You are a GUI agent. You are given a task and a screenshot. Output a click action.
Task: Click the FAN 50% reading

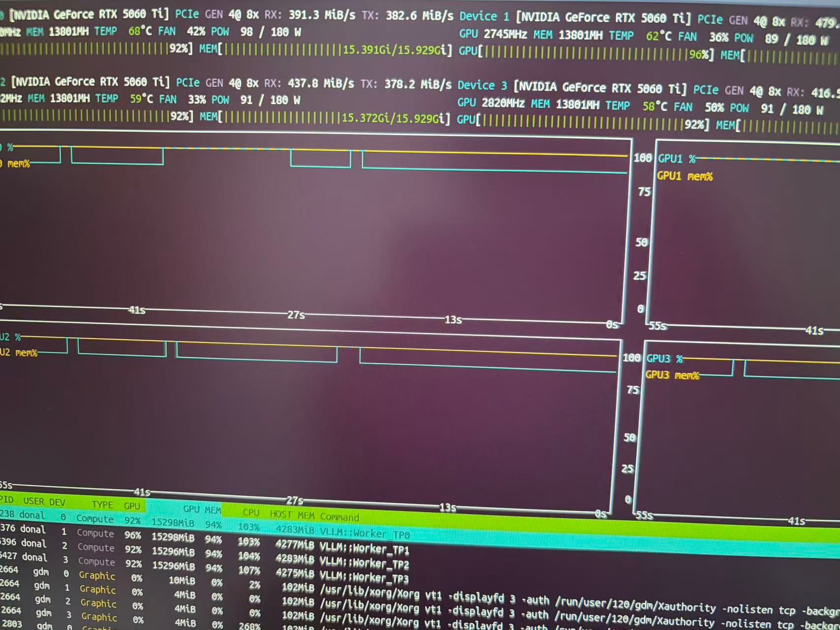point(699,107)
